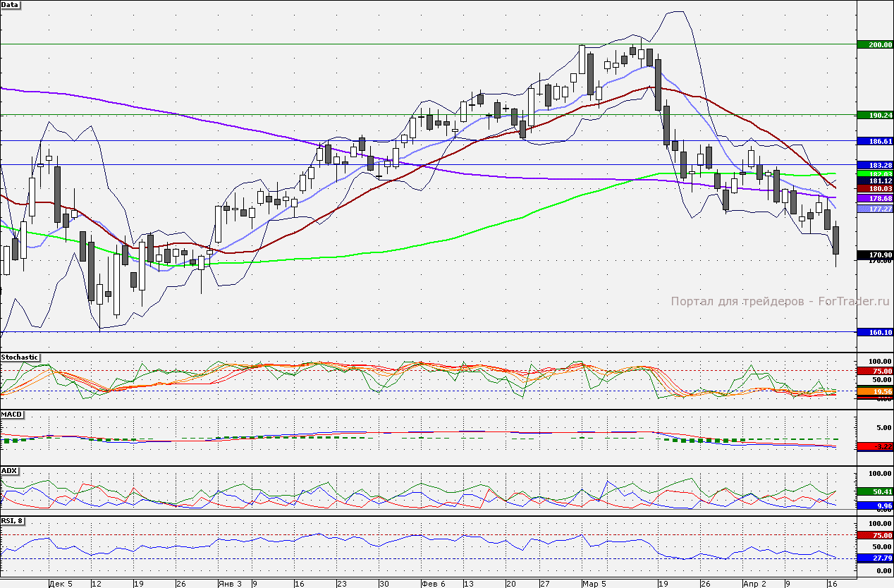The image size is (894, 588).
Task: Click the "Фев 6" date label
Action: click(433, 584)
